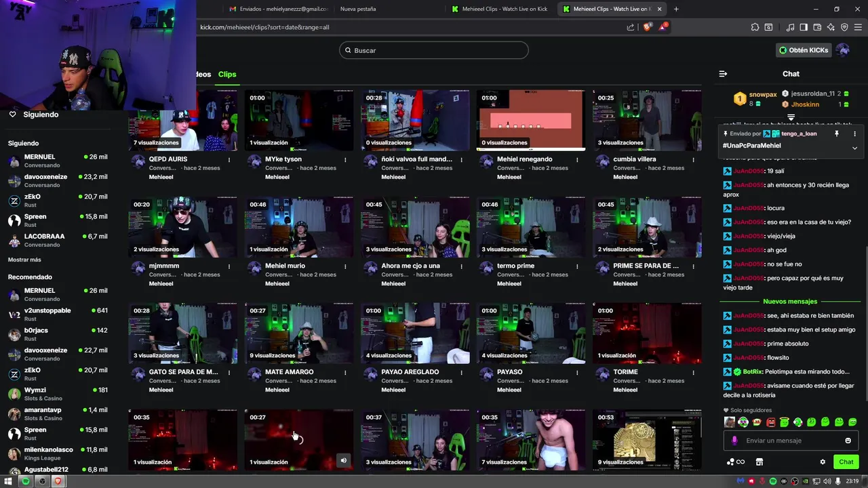
Task: Click the Brave VPN shield icon
Action: click(844, 27)
